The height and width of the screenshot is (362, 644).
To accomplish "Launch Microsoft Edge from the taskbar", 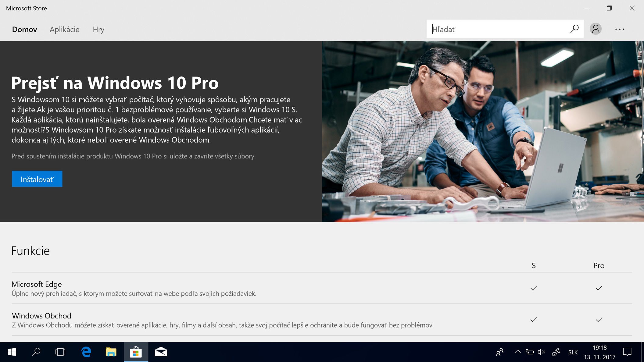I will coord(86,352).
